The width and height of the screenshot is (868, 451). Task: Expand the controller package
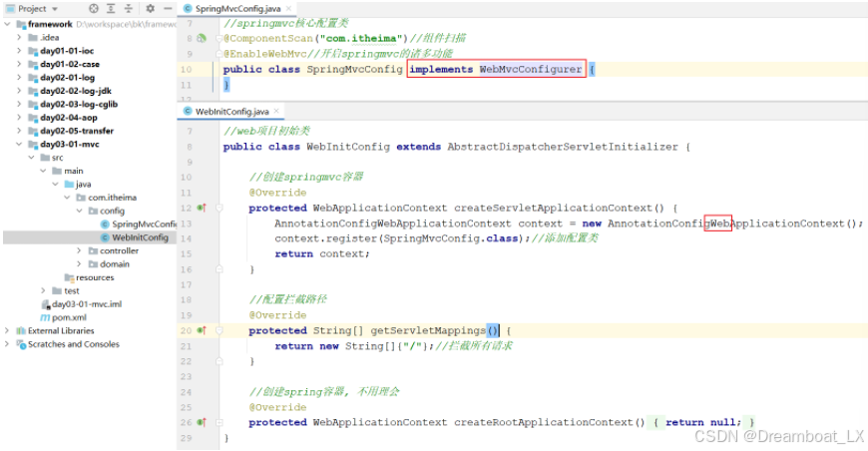tap(79, 250)
